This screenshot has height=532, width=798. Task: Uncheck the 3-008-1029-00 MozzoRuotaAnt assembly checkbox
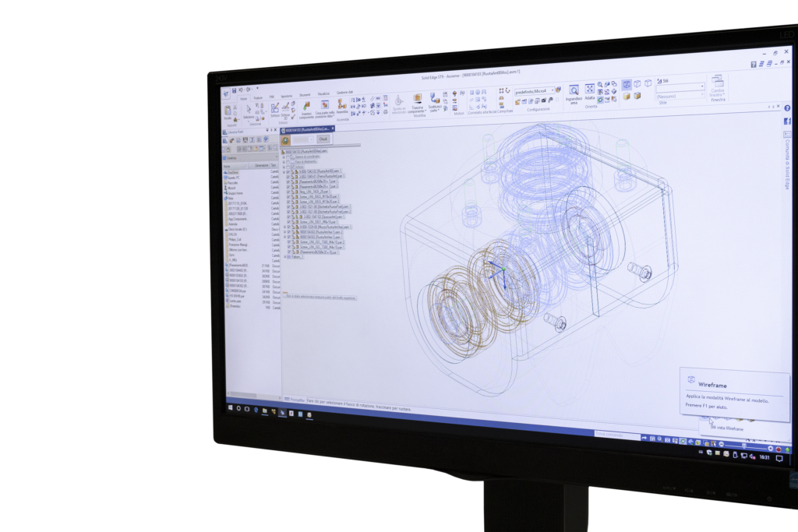coord(288,227)
